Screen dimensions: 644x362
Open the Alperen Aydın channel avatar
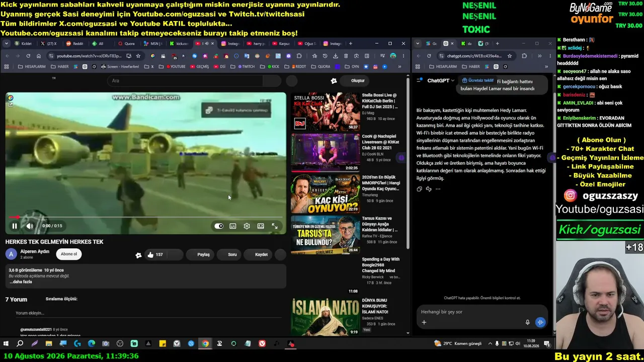tap(11, 254)
